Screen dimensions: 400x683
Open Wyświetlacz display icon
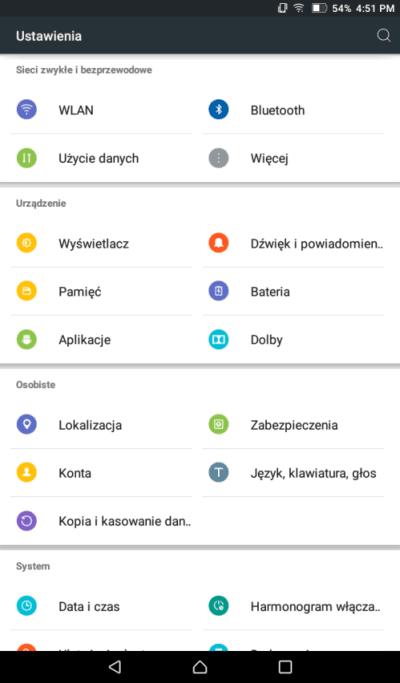(27, 243)
